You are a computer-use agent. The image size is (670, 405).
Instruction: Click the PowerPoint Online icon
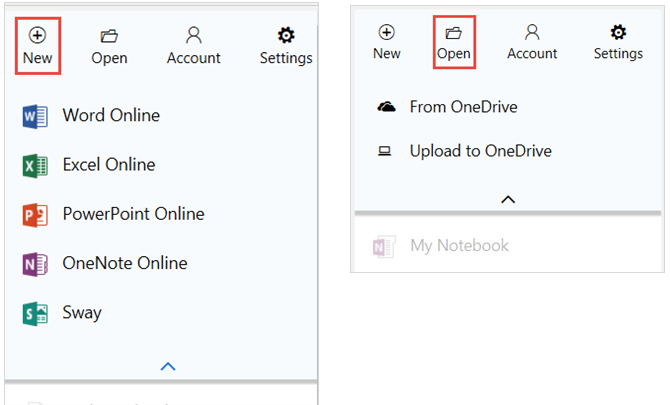(35, 215)
